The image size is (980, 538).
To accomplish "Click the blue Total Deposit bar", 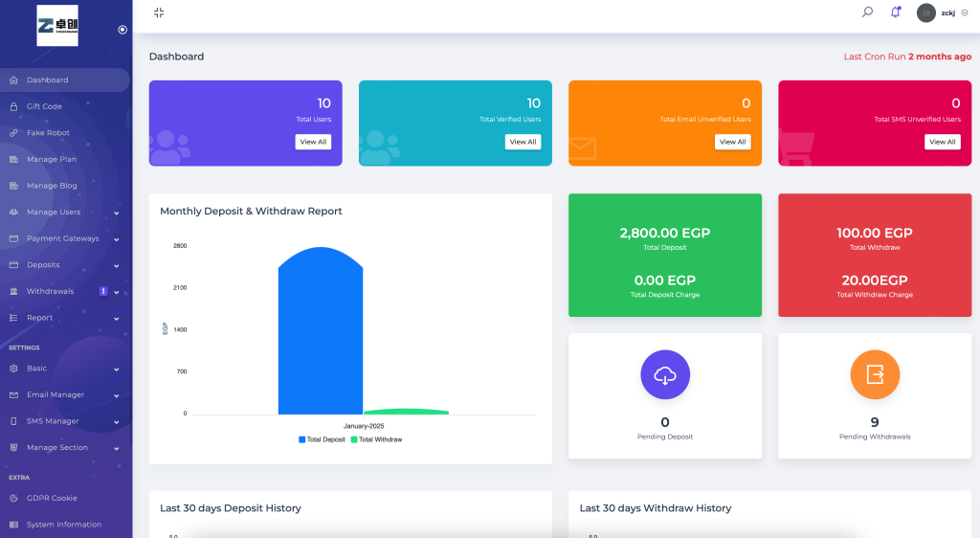I will pyautogui.click(x=321, y=331).
